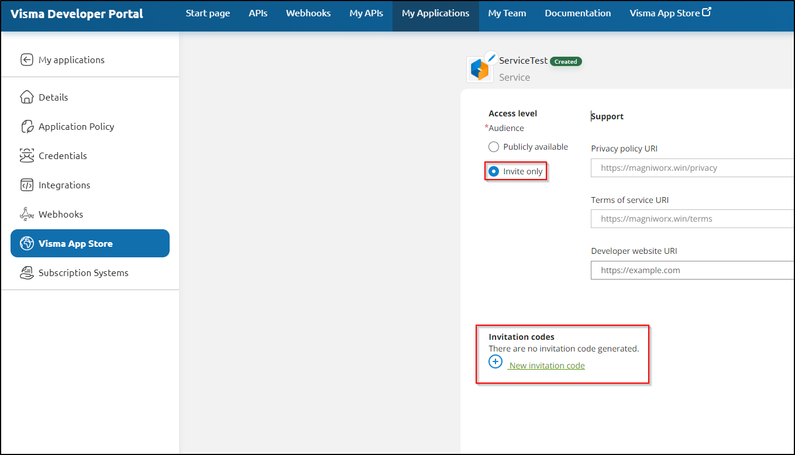The image size is (795, 455).
Task: Click the plus circle icon for new invitation code
Action: pos(495,362)
